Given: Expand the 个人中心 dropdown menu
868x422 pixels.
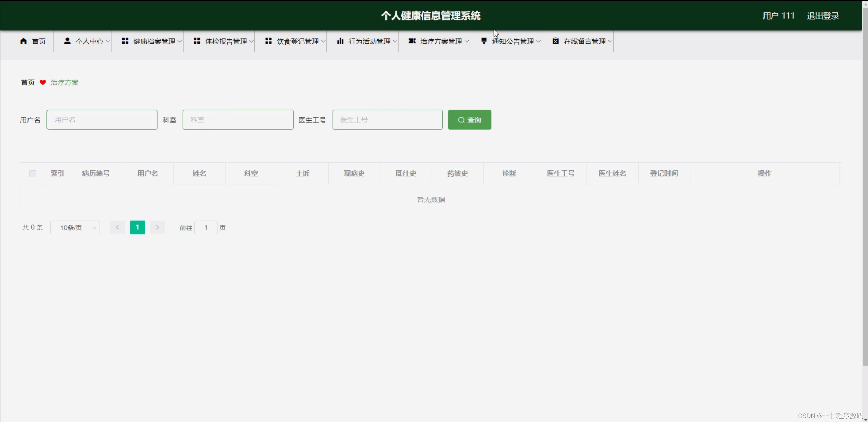Looking at the screenshot, I should point(109,41).
